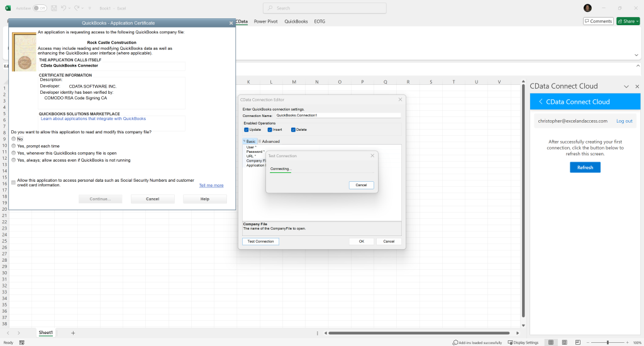
Task: Click the blue Refresh button
Action: 585,167
